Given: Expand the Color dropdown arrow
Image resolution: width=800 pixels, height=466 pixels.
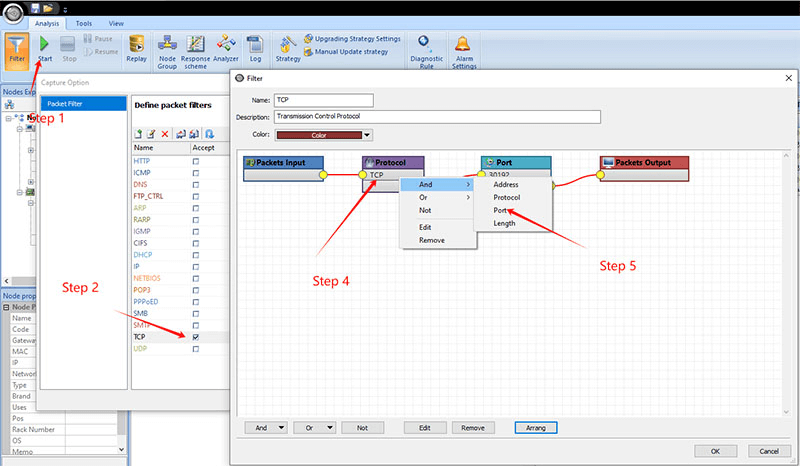Looking at the screenshot, I should click(x=367, y=135).
